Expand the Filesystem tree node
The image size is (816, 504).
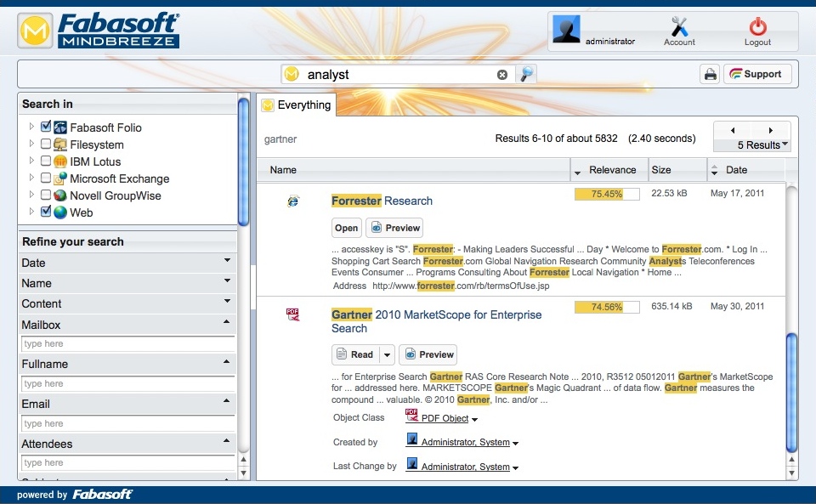coord(31,144)
